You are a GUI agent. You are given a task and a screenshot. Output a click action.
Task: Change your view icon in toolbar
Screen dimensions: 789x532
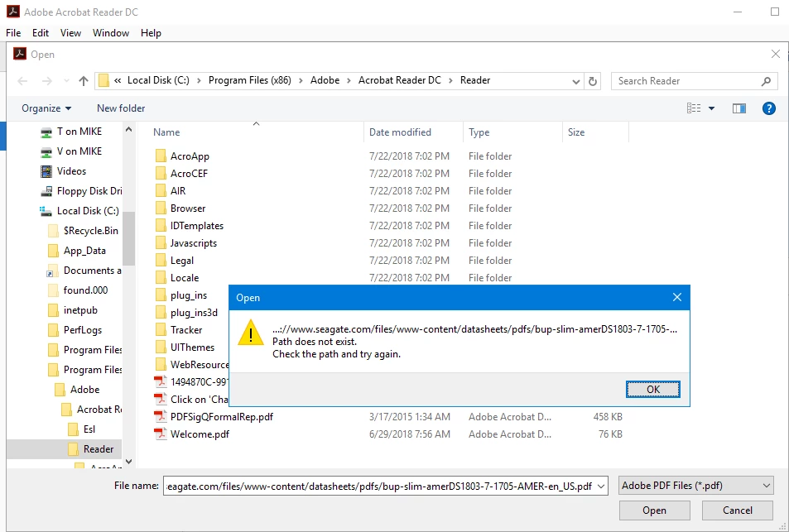(694, 108)
